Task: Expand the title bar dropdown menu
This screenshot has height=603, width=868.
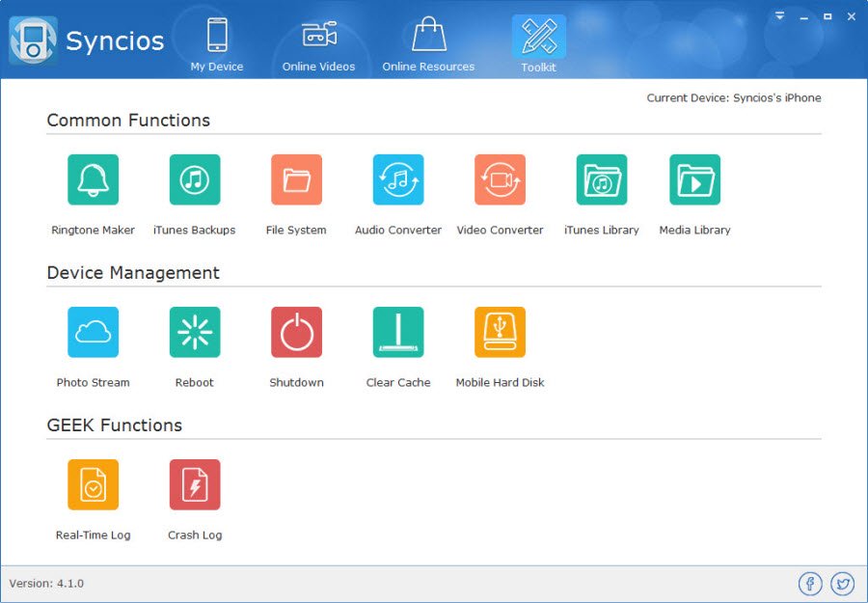Action: click(779, 16)
